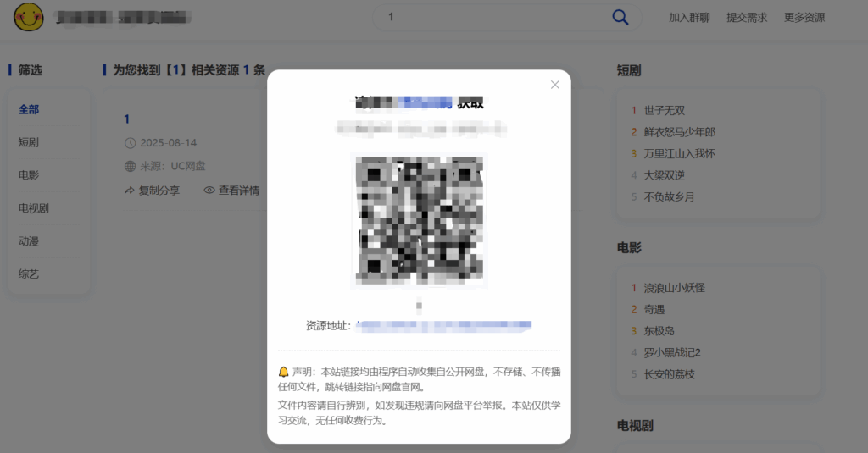Close the QR code popup dialog

pos(554,85)
